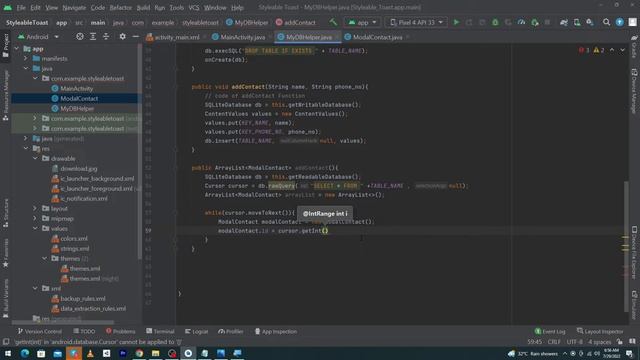Click the red error count indicator

584,50
